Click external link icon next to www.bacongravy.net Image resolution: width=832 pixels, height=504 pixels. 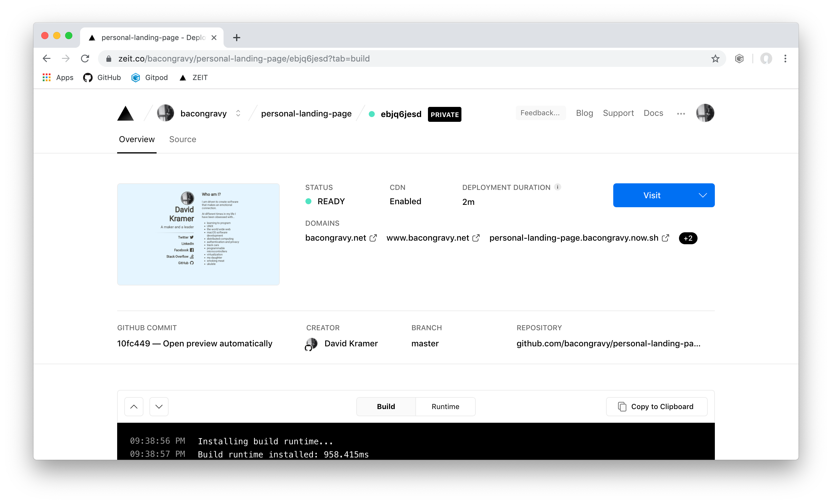click(x=476, y=238)
